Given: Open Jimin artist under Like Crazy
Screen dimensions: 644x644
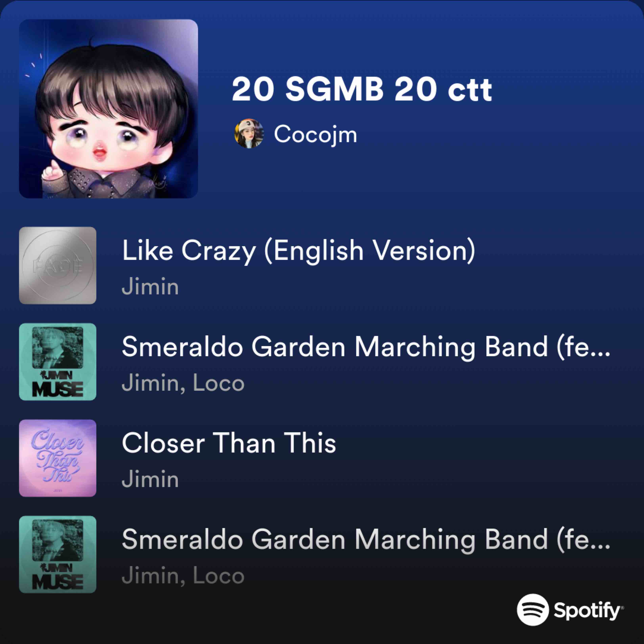Looking at the screenshot, I should pyautogui.click(x=150, y=287).
